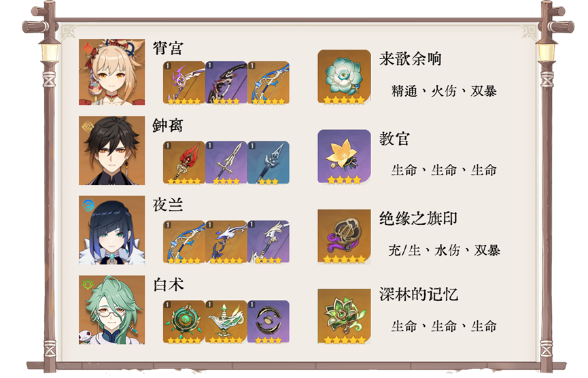Screen dimensions: 588x378
Task: Click the 来歆余响 set name text
Action: point(411,59)
